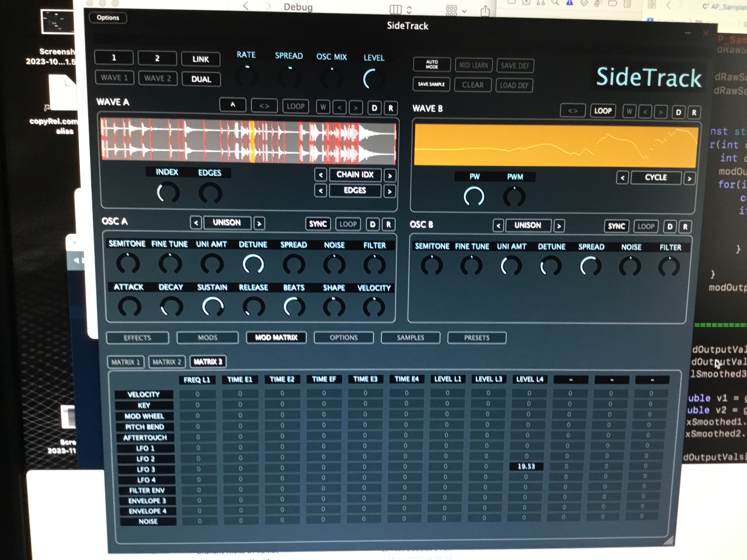Click the CLEAR button
Image resolution: width=747 pixels, height=560 pixels.
click(x=473, y=85)
